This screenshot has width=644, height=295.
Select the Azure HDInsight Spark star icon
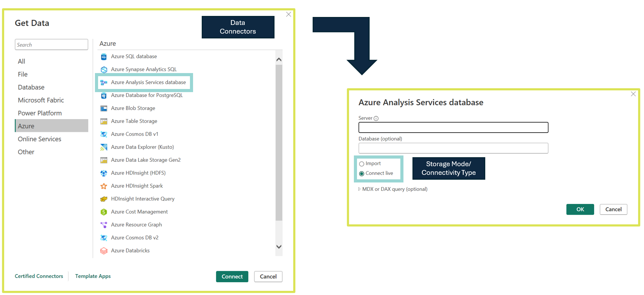click(104, 186)
